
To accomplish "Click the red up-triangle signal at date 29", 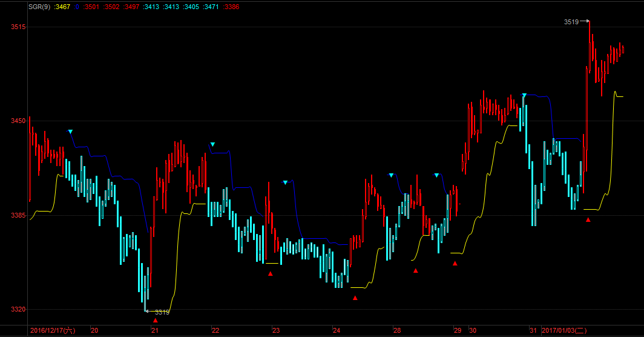I will pos(455,263).
